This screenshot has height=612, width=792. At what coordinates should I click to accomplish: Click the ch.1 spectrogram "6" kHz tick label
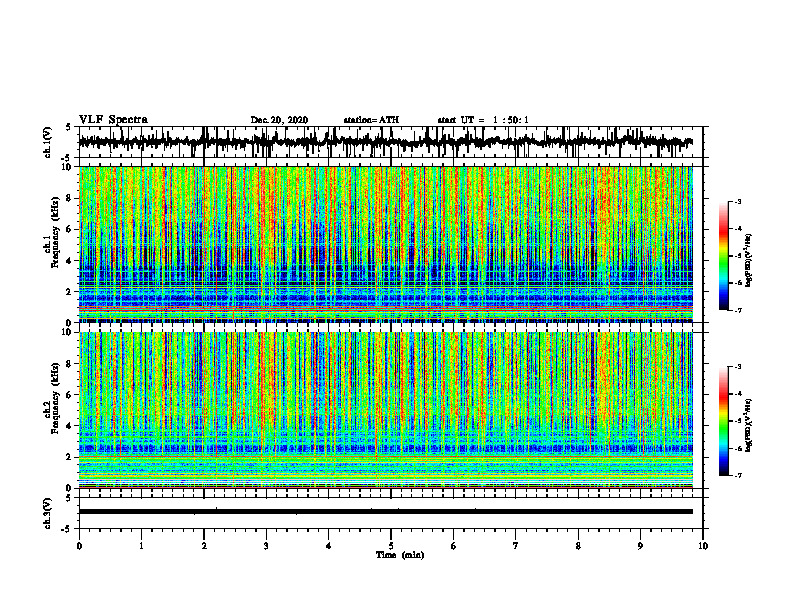pos(70,229)
